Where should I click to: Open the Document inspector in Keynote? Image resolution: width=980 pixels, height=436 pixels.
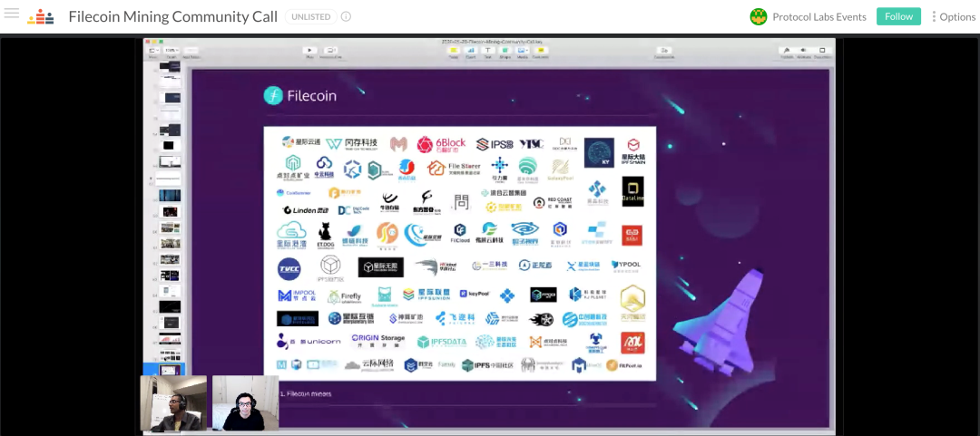(x=823, y=52)
